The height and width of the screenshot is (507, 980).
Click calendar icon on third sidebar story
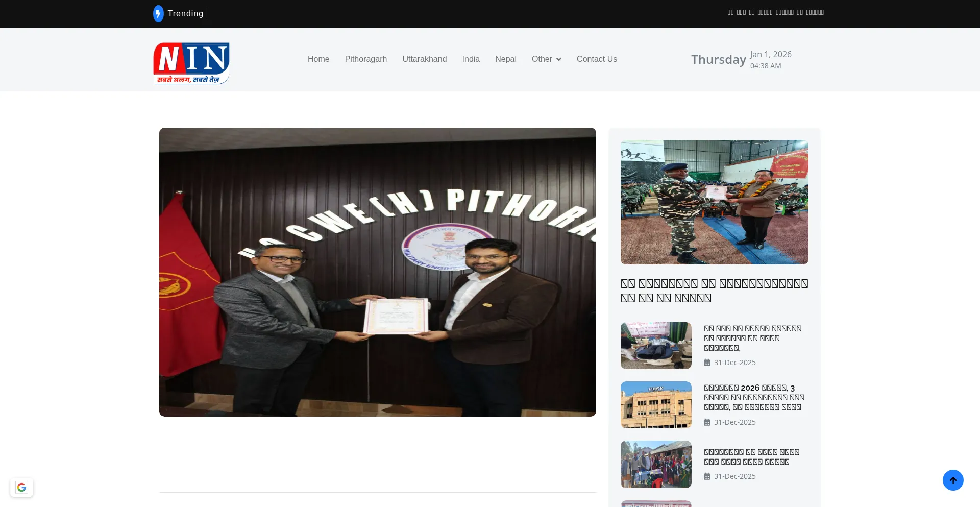(x=707, y=476)
